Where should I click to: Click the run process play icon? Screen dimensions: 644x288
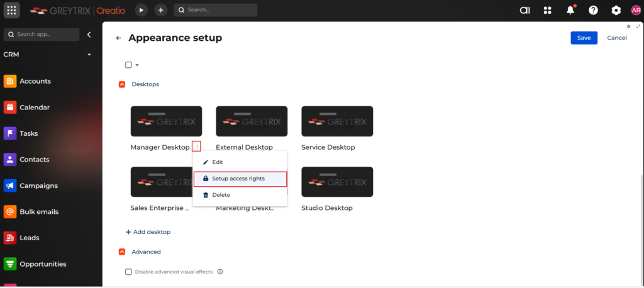click(142, 10)
